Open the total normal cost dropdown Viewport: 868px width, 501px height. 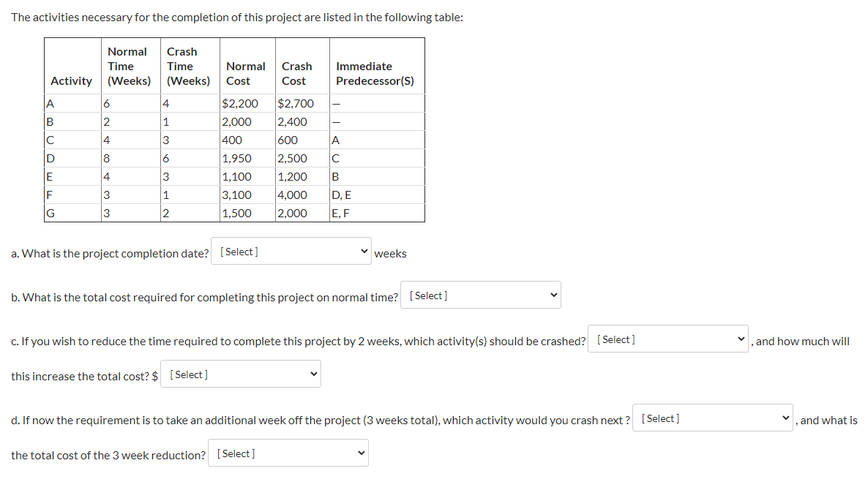tap(481, 295)
